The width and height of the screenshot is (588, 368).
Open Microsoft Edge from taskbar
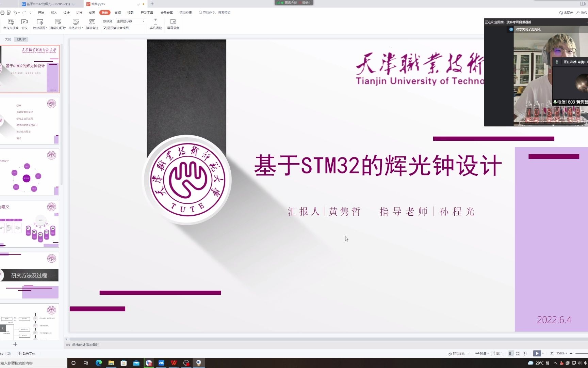coord(99,363)
